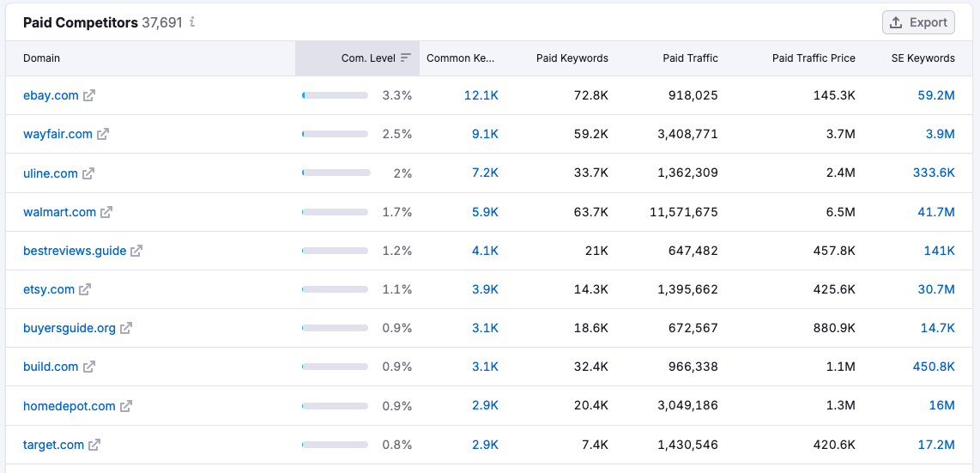
Task: Click external link icon beside walmart.com
Action: click(106, 212)
